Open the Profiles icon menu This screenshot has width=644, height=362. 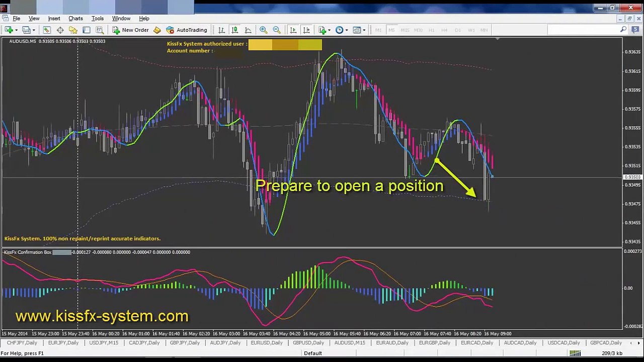[x=26, y=30]
